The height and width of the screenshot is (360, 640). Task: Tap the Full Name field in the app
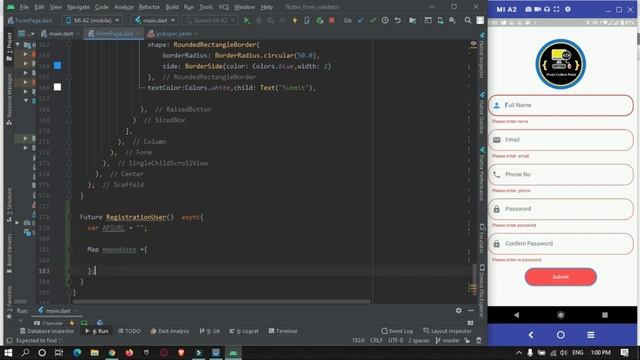(561, 105)
